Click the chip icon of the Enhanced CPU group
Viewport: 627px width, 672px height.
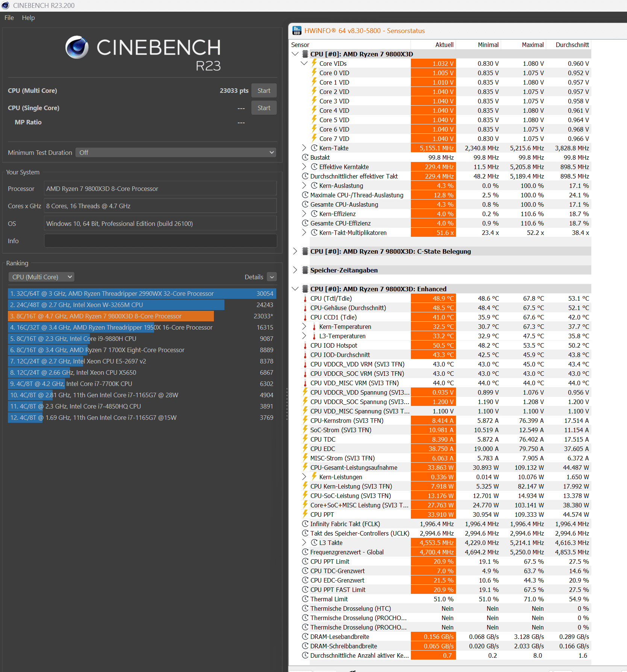click(305, 289)
